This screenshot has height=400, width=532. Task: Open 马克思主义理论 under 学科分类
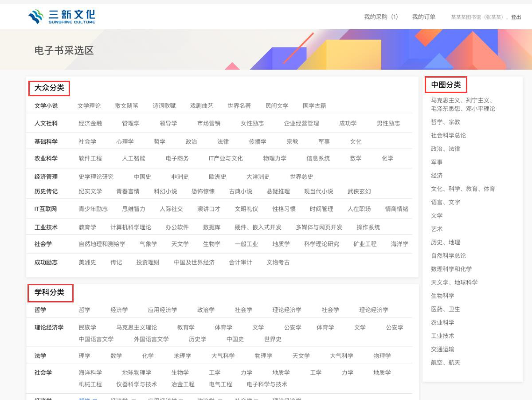coord(137,327)
